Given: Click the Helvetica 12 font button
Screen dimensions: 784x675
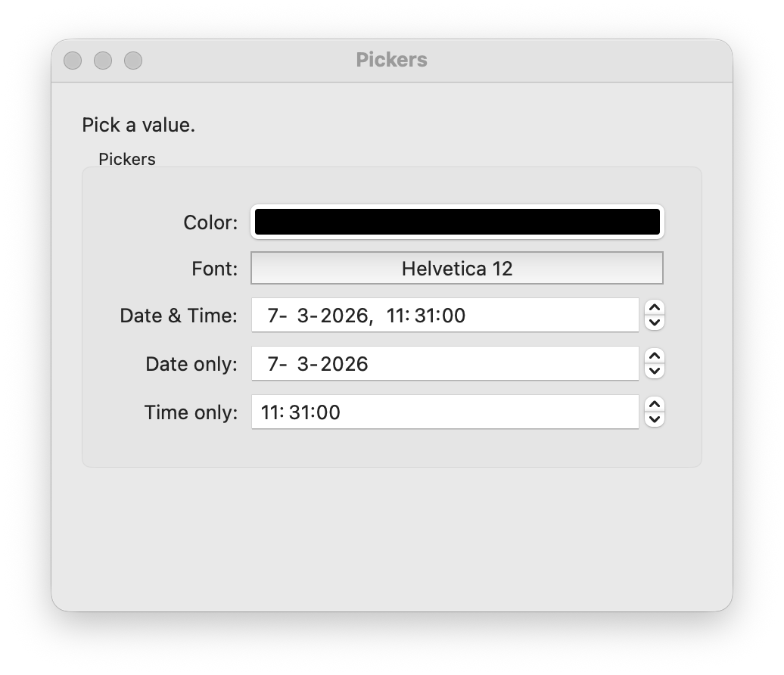Looking at the screenshot, I should tap(456, 268).
